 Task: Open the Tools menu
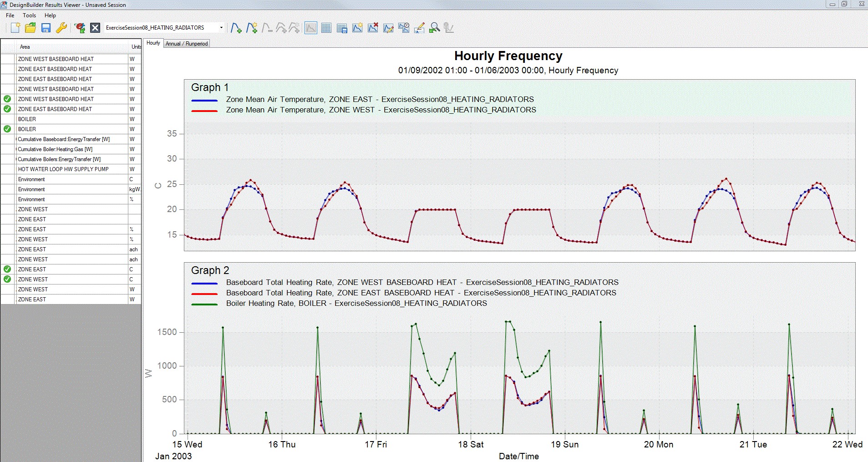tap(29, 15)
